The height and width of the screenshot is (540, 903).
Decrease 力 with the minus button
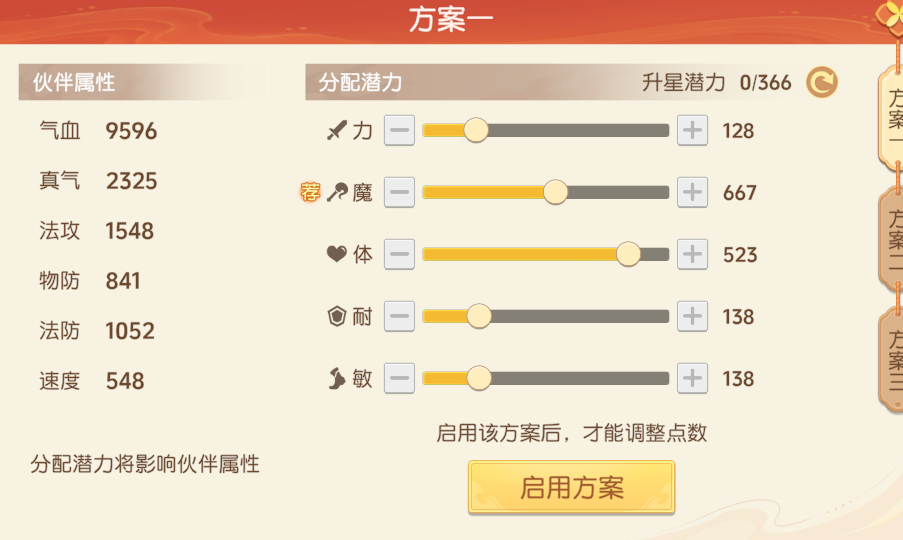tap(399, 131)
